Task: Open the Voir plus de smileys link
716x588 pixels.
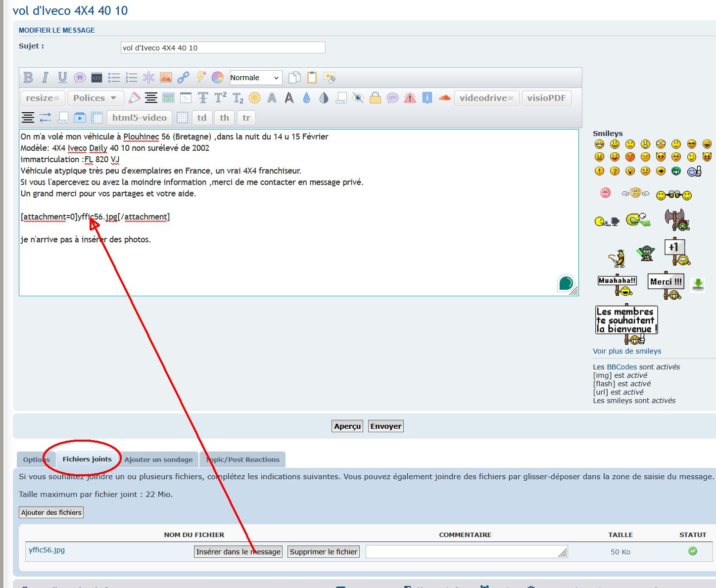Action: click(x=627, y=351)
